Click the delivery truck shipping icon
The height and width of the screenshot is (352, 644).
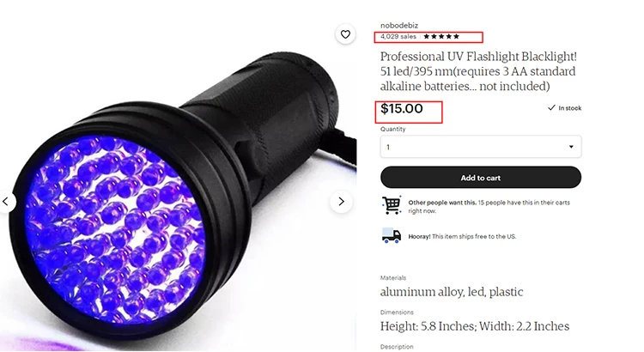[392, 236]
